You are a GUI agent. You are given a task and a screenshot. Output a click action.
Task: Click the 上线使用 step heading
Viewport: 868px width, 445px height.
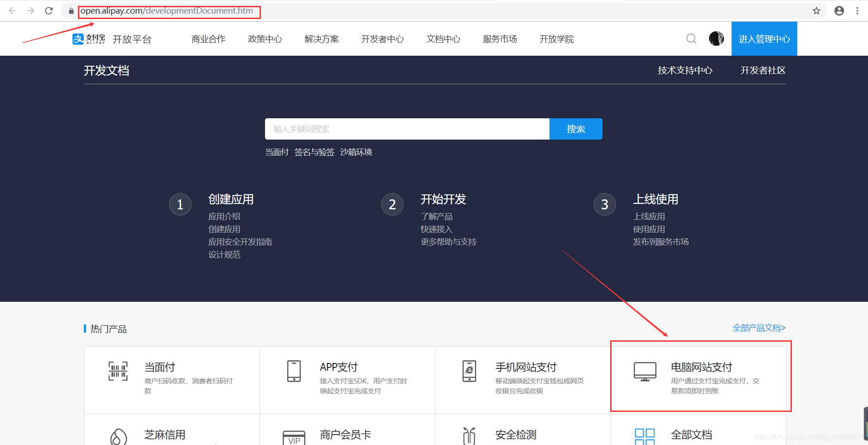point(656,199)
